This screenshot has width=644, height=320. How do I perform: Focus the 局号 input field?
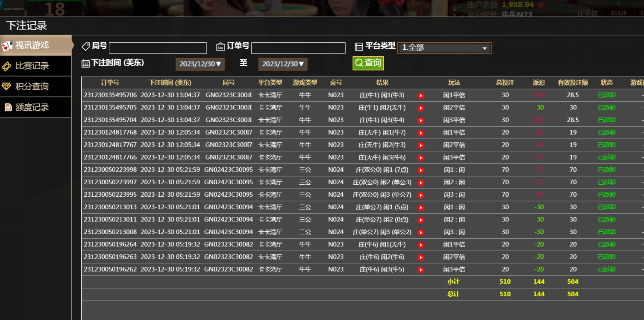[x=158, y=48]
